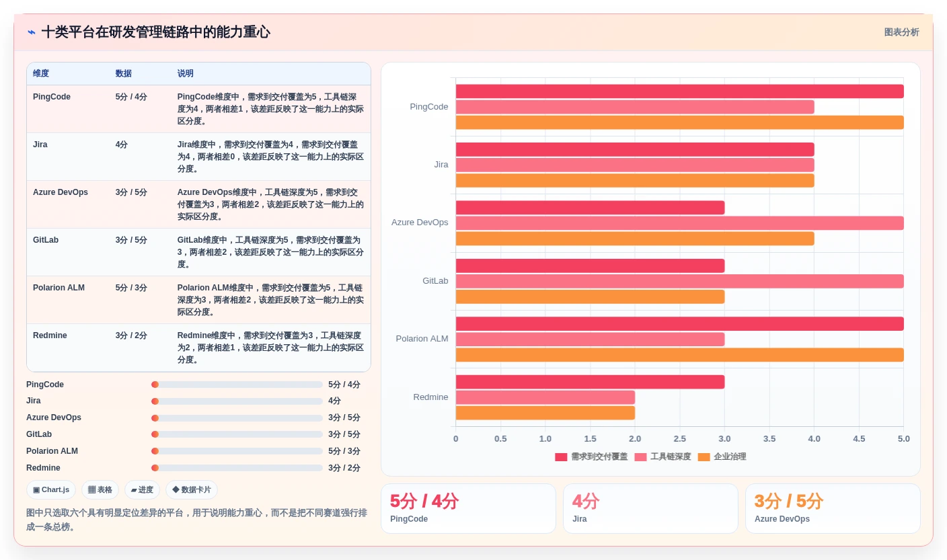Click GitLab's 工具链深度 pink bar

[x=680, y=281]
